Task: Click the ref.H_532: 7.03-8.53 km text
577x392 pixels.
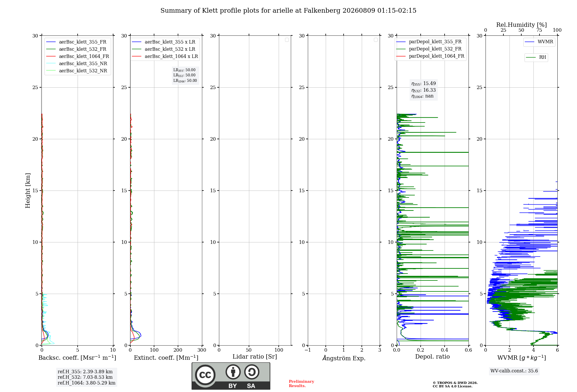Action: tap(85, 377)
